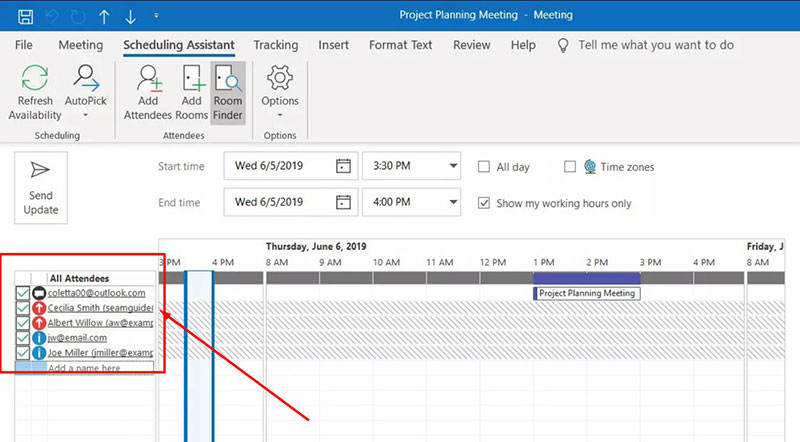Uncheck attendee Joe Miller
This screenshot has height=442, width=800.
(x=22, y=352)
